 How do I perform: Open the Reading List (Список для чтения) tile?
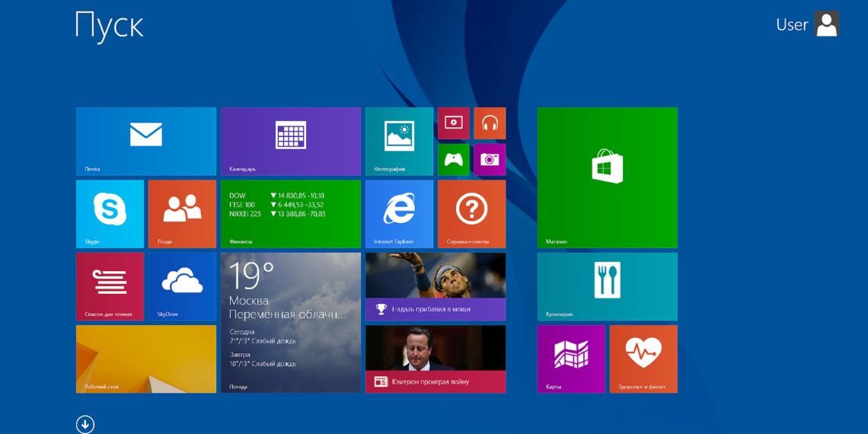coord(110,286)
